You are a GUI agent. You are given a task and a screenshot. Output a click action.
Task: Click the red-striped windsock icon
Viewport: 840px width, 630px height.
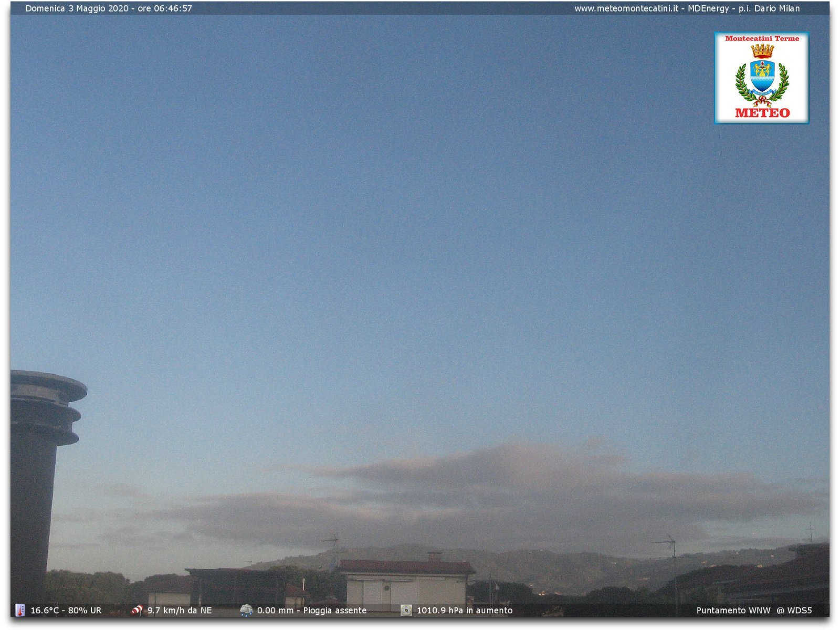pyautogui.click(x=137, y=610)
